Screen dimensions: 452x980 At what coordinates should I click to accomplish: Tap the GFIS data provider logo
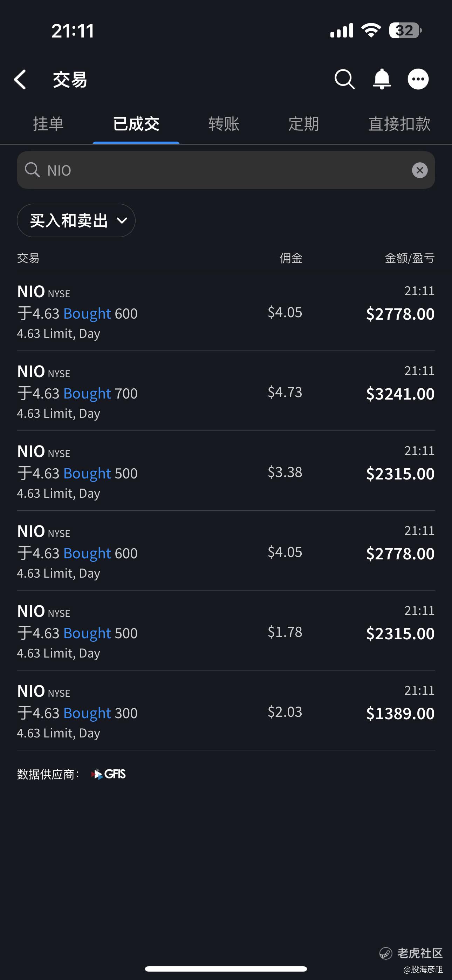point(109,774)
